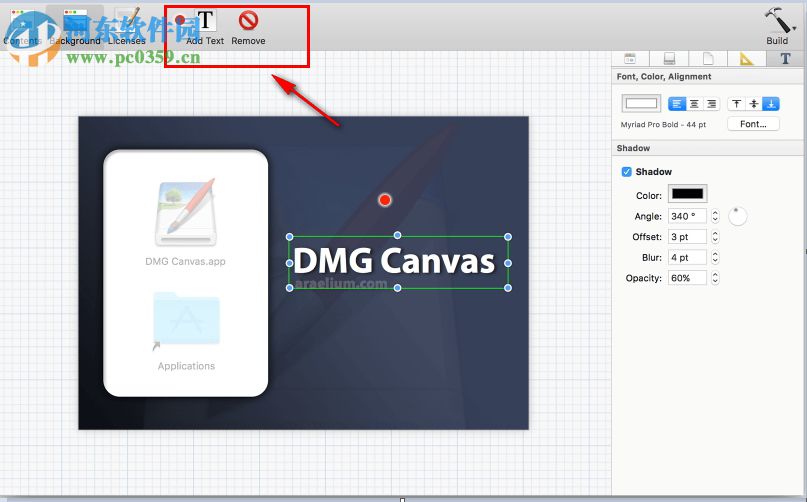
Task: Align text to the right
Action: (x=711, y=104)
